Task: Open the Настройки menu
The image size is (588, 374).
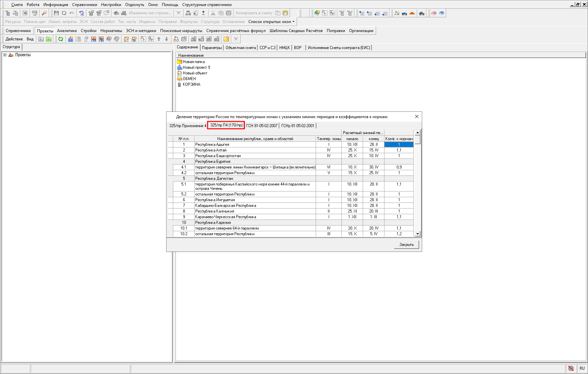Action: click(111, 5)
